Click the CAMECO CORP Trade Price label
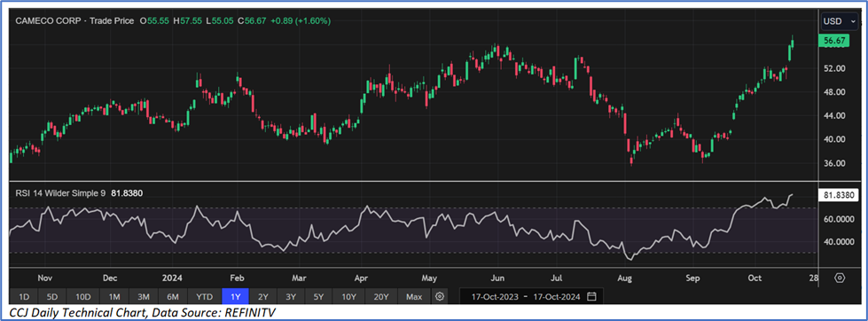 75,21
